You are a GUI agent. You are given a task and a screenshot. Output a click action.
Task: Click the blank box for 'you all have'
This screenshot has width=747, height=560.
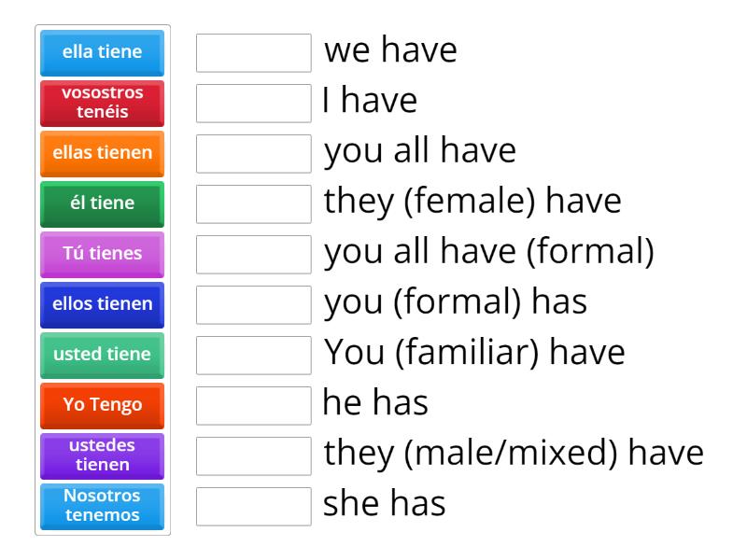click(254, 154)
